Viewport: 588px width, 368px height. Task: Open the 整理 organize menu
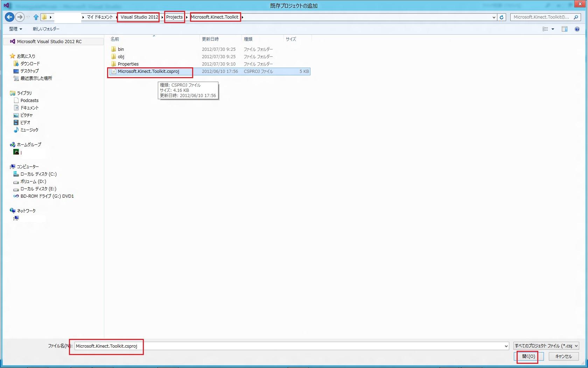(15, 29)
